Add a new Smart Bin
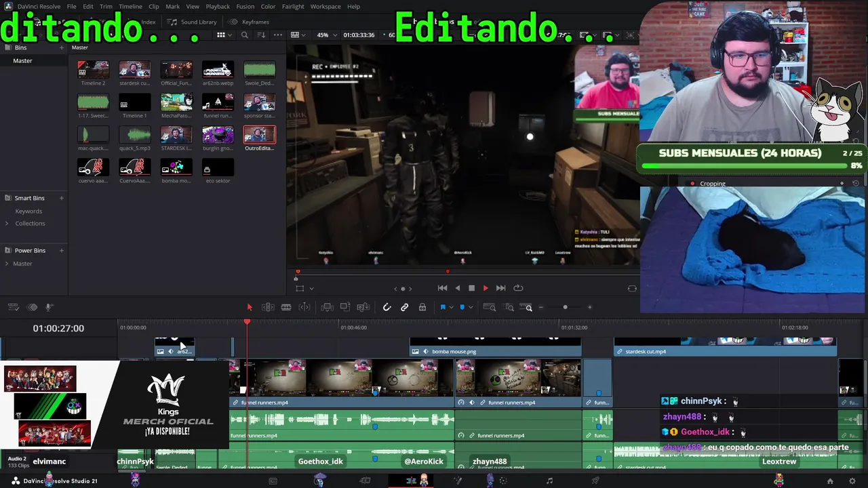 pyautogui.click(x=61, y=198)
